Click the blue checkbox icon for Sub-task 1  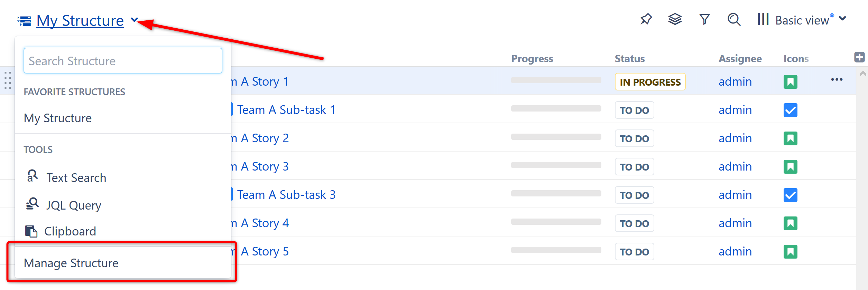790,110
